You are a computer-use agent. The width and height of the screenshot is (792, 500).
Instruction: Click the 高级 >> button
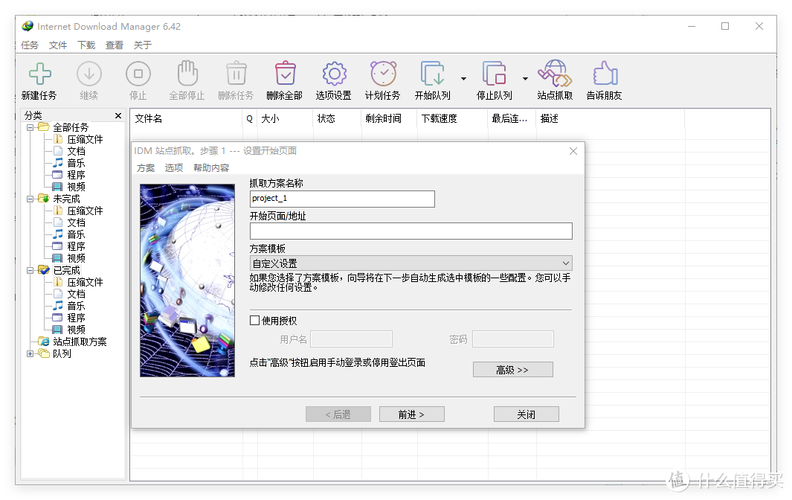tap(513, 370)
